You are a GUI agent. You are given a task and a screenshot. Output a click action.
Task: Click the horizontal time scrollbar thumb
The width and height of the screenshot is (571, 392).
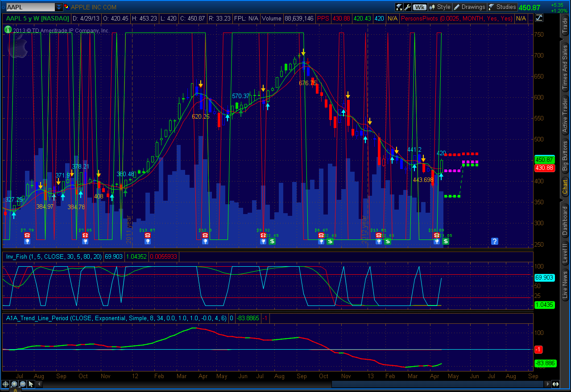[439, 384]
